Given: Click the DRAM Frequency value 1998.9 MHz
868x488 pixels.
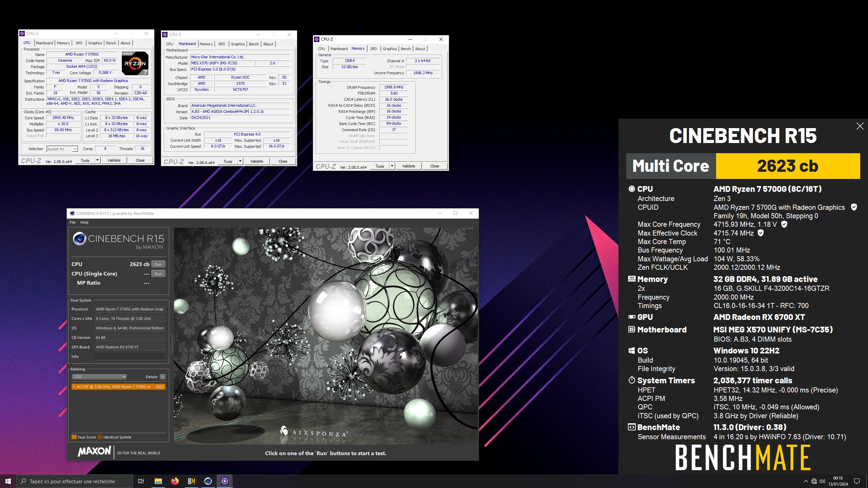Looking at the screenshot, I should (394, 87).
